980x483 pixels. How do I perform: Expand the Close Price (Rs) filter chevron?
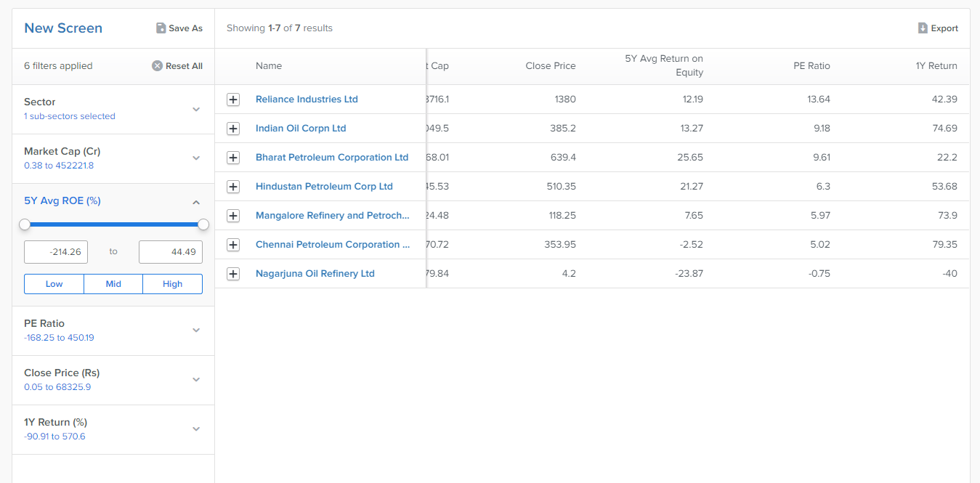point(196,380)
